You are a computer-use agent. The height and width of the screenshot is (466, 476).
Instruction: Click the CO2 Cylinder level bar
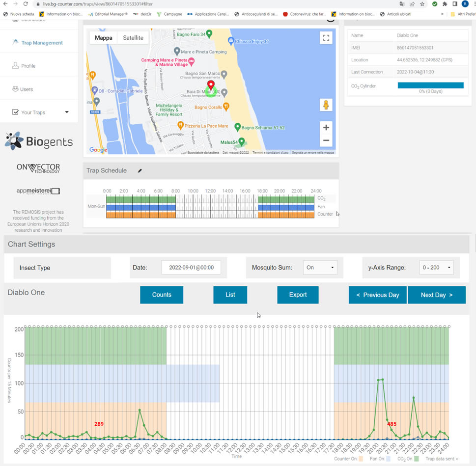(x=430, y=85)
